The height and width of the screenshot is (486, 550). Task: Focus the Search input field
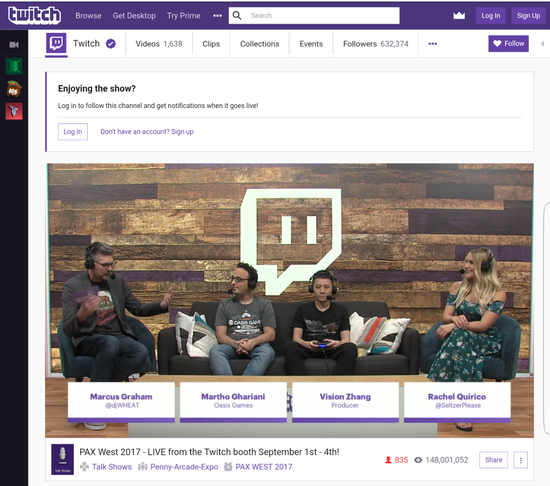[314, 16]
